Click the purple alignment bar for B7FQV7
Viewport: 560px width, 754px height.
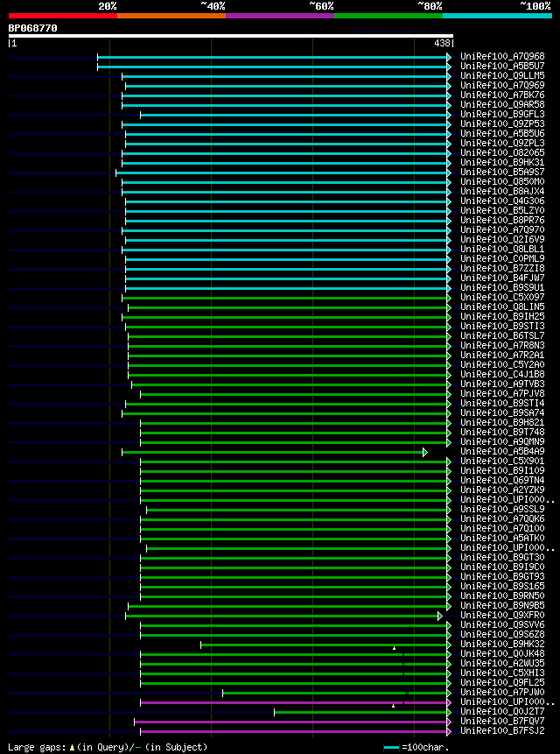coord(290,722)
